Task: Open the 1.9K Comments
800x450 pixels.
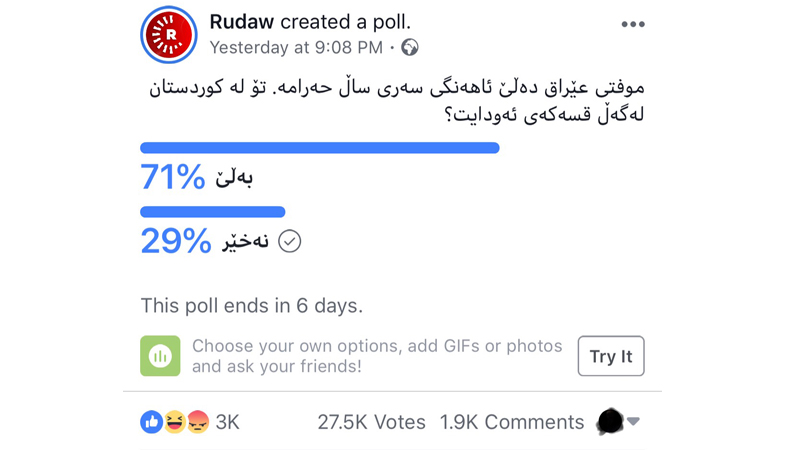Action: pos(512,422)
